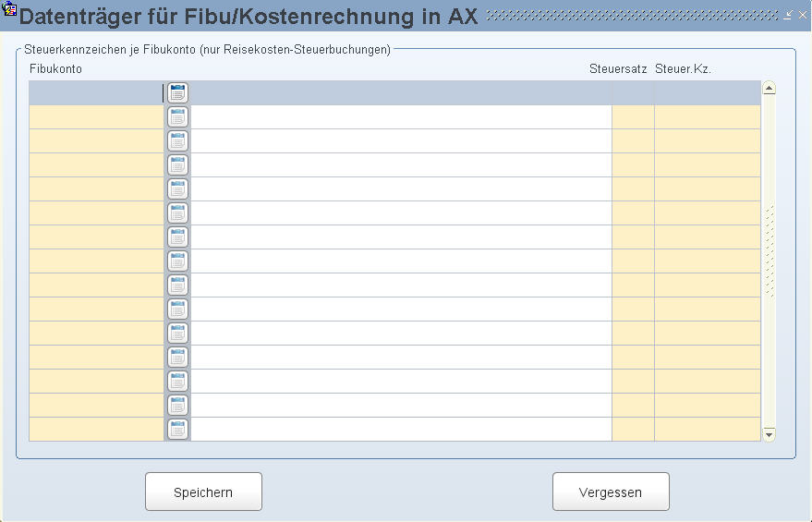This screenshot has height=522, width=812.
Task: Click the Fibukonto field in last row
Action: click(96, 430)
